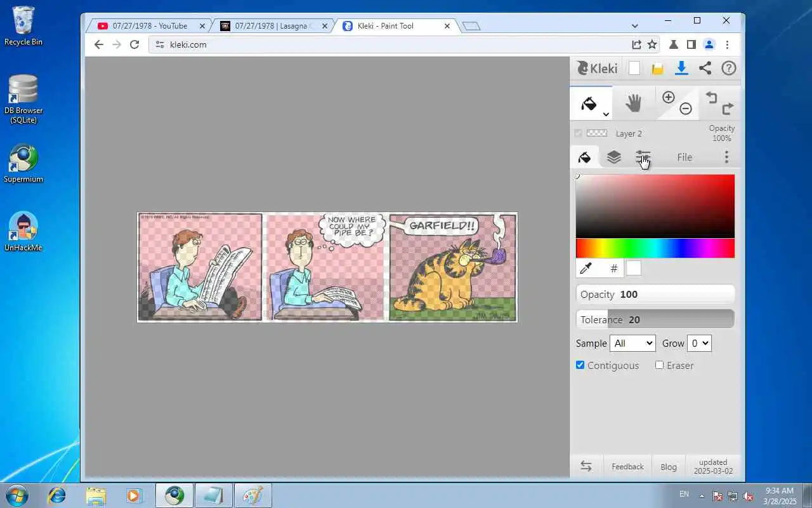This screenshot has width=812, height=508.
Task: Save the image with the blue download arrow
Action: [681, 68]
